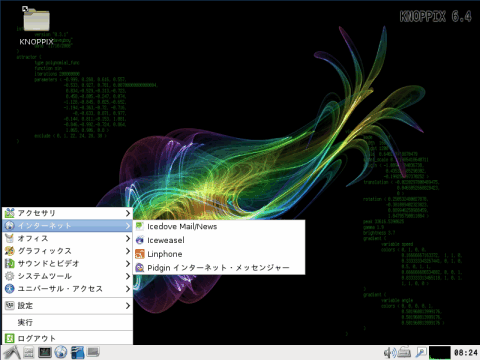Click the printer tray icon
The image size is (480, 360).
click(404, 352)
